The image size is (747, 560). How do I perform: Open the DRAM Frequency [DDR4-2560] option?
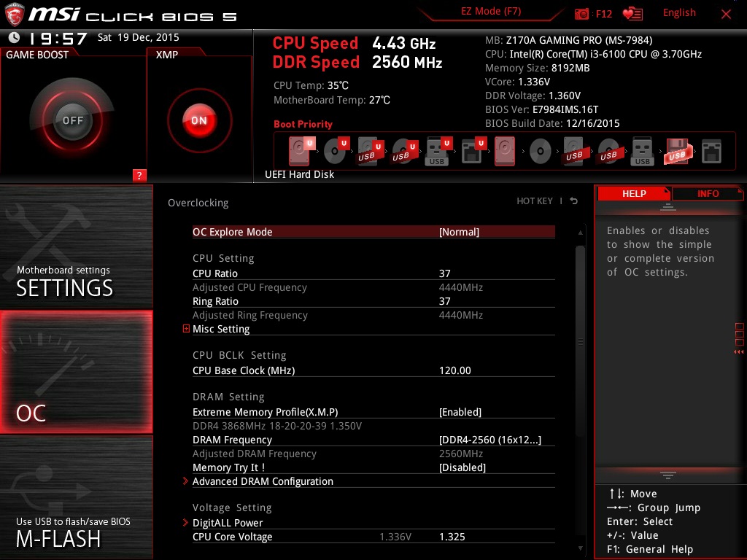373,440
